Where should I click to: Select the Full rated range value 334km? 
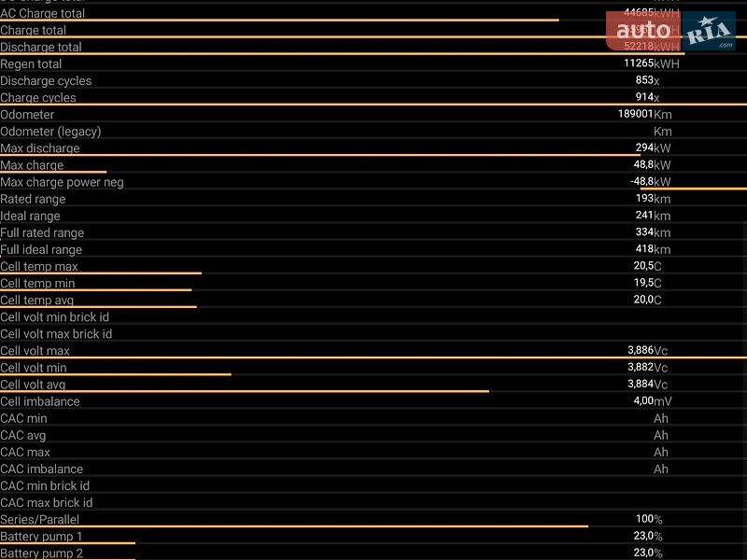tap(653, 232)
